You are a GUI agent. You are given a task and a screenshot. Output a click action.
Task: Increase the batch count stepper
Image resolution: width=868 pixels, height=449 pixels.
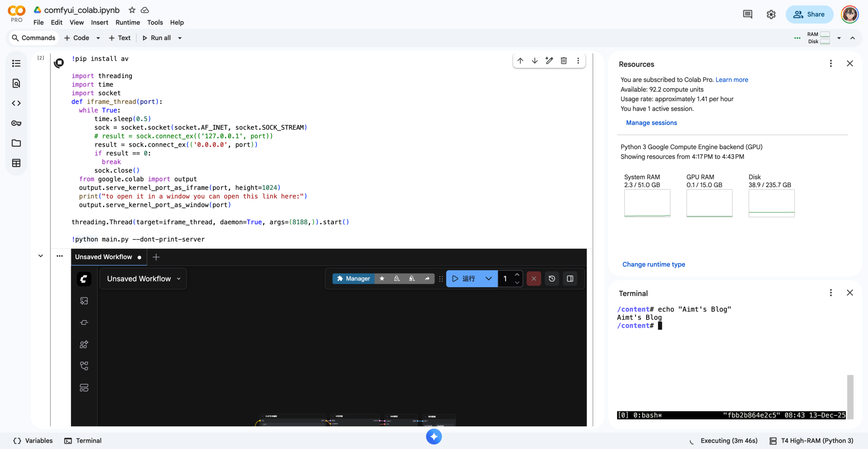[x=517, y=275]
